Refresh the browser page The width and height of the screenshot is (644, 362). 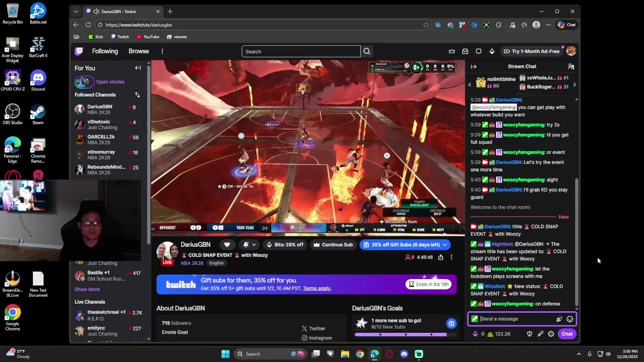88,25
